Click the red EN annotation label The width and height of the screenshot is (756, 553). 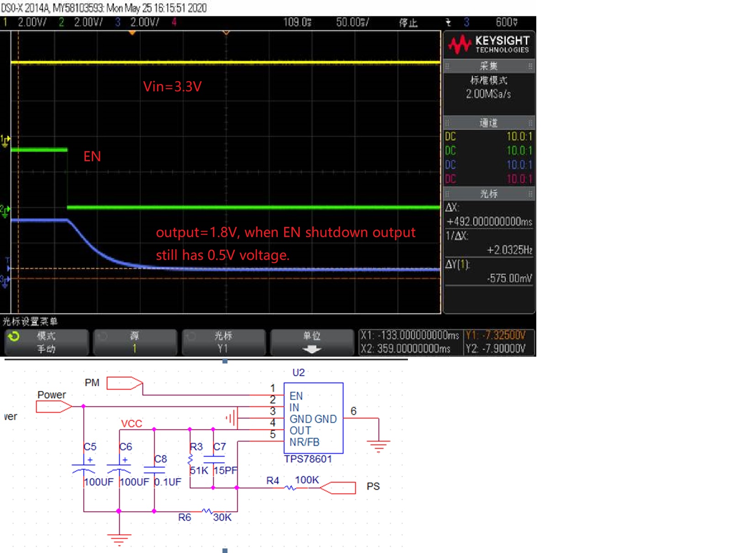[92, 156]
